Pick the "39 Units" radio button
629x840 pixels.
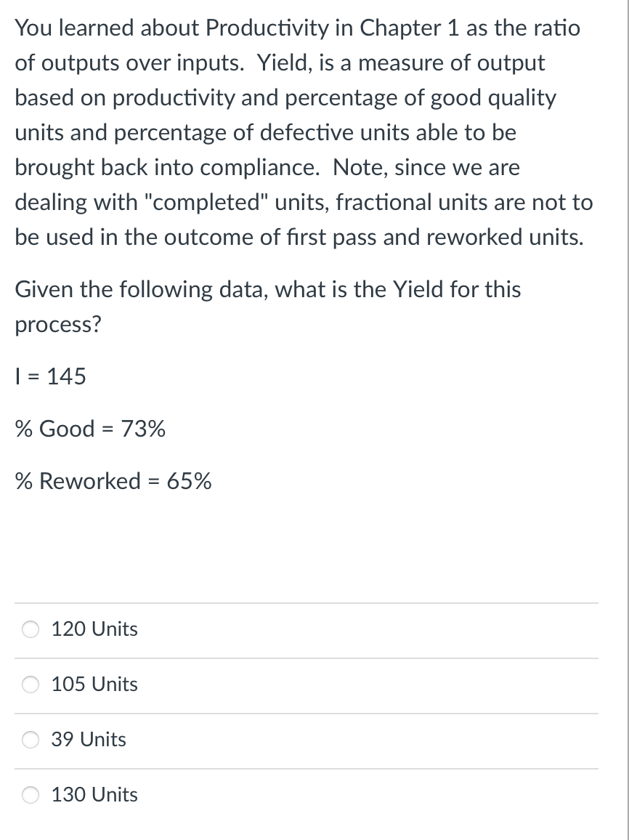tap(31, 740)
